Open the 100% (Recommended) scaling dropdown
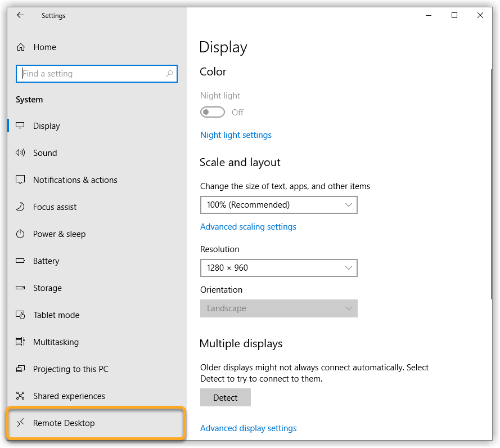Screen dimensions: 500x448 pos(278,205)
